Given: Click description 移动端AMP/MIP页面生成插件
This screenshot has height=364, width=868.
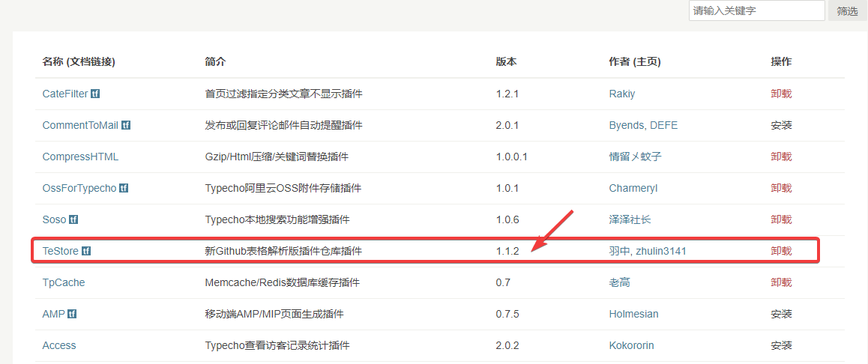Looking at the screenshot, I should 274,315.
